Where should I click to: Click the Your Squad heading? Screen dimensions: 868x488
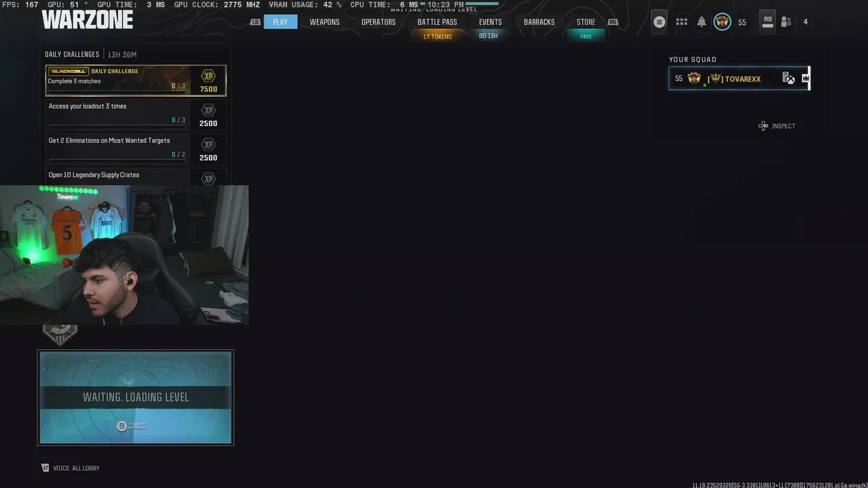[x=692, y=60]
